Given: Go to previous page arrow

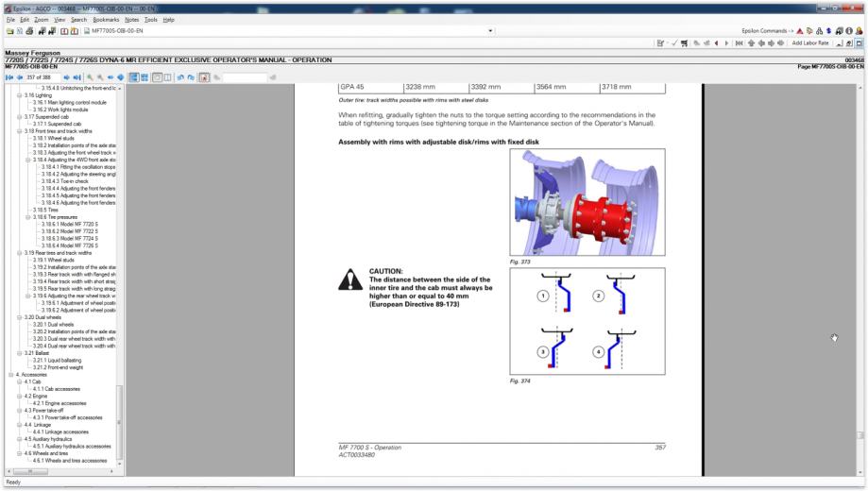Looking at the screenshot, I should coord(20,77).
